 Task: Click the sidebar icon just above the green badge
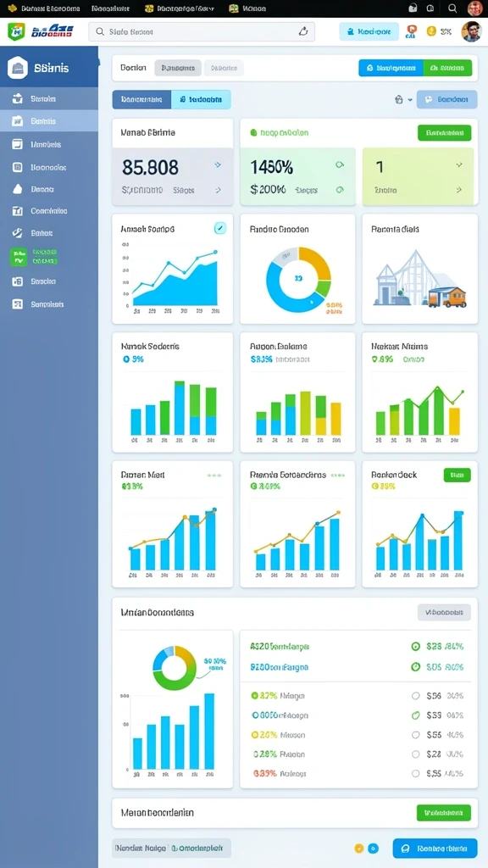pyautogui.click(x=17, y=233)
